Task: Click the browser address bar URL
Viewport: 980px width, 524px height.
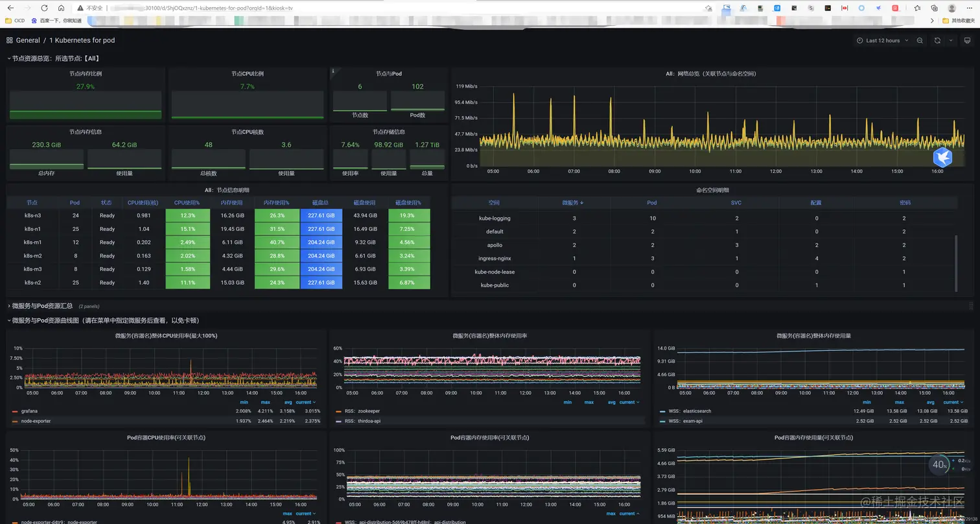Action: click(201, 8)
